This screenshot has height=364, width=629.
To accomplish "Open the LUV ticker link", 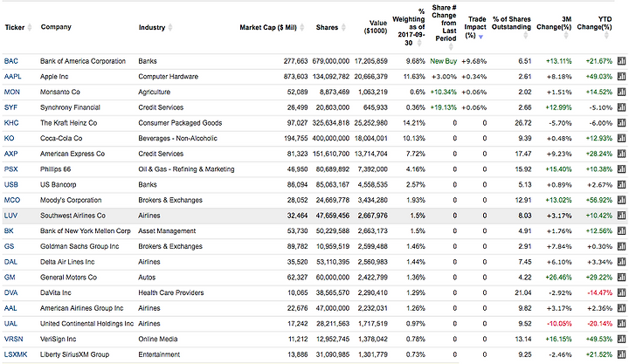I will (10, 216).
